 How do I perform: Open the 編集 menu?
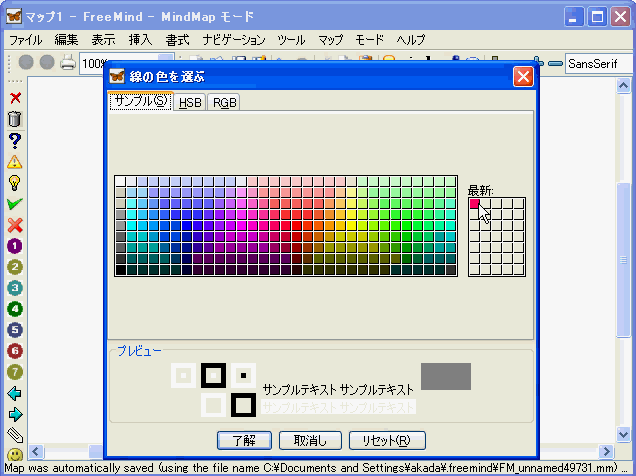point(67,40)
